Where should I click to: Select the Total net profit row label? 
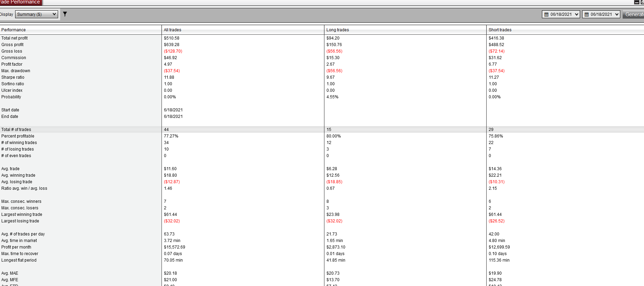pyautogui.click(x=14, y=38)
